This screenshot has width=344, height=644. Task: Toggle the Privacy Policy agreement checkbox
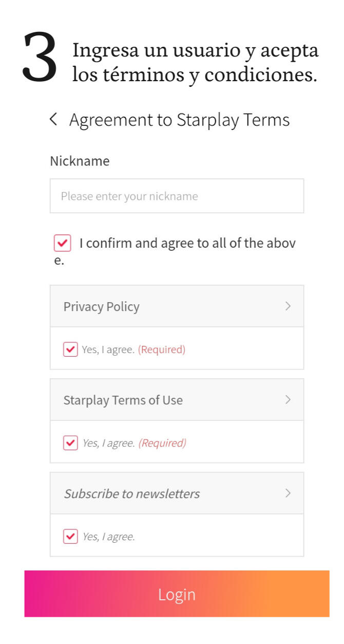[70, 349]
